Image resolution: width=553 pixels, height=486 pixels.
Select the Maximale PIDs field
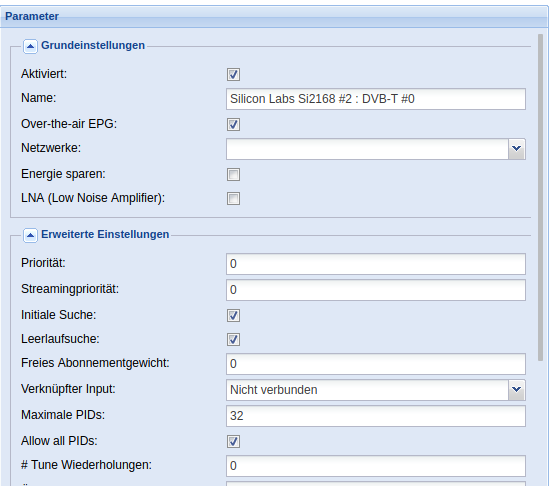click(x=376, y=416)
